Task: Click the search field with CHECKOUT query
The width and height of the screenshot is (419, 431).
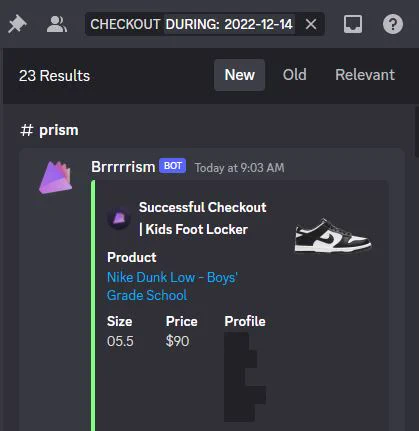Action: (x=205, y=24)
